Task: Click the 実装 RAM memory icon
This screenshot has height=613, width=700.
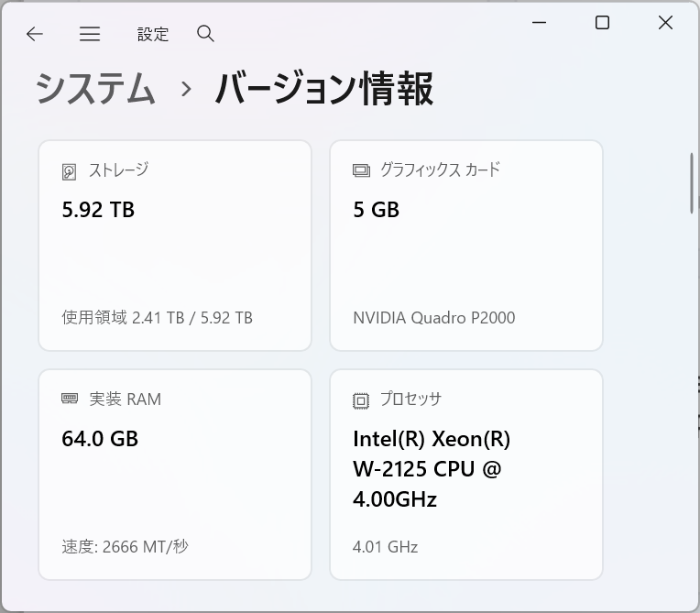Action: click(70, 400)
